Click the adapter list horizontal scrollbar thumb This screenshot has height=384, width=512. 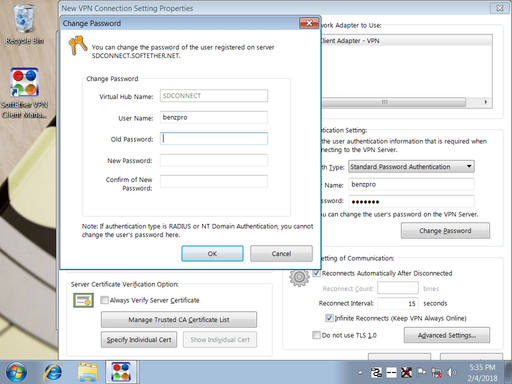(393, 102)
